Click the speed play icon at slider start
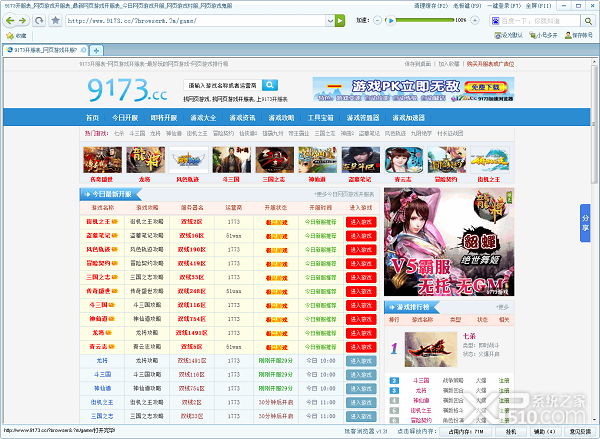 coord(390,20)
